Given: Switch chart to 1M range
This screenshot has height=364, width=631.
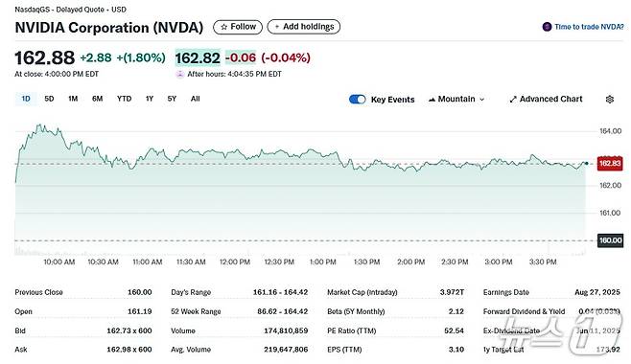Looking at the screenshot, I should pyautogui.click(x=73, y=99).
